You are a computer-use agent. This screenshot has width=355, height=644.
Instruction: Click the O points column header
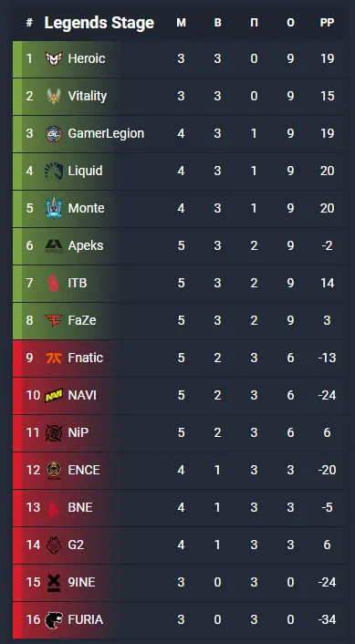tap(290, 23)
